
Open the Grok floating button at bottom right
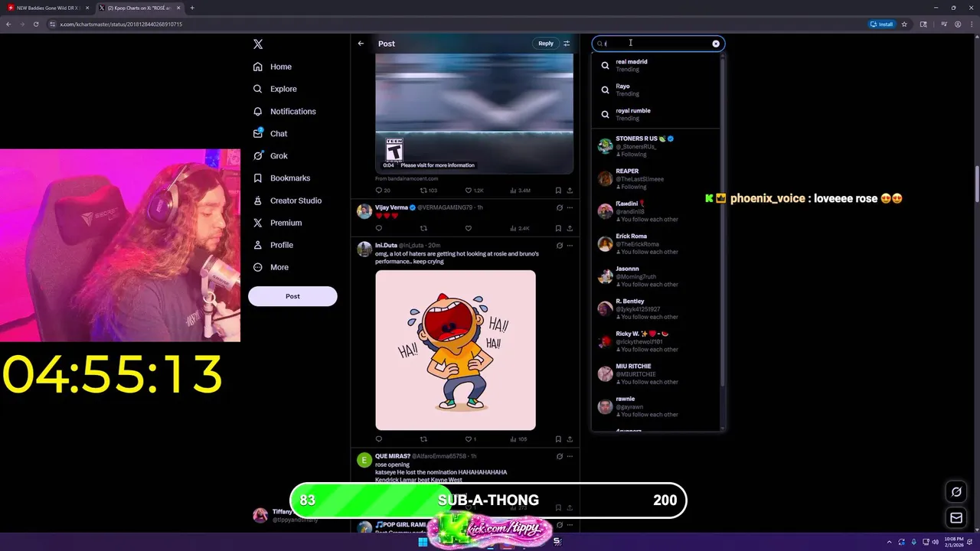[x=956, y=491]
